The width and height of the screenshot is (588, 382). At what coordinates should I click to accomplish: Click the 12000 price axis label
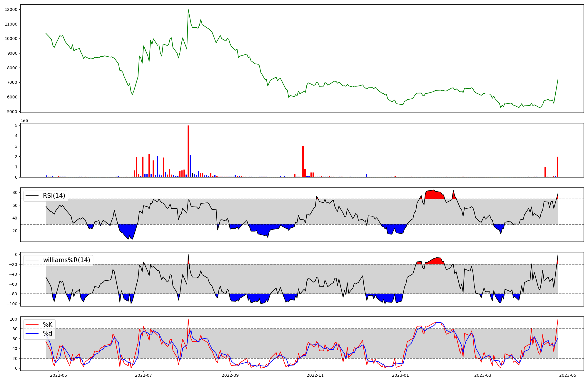(x=11, y=9)
